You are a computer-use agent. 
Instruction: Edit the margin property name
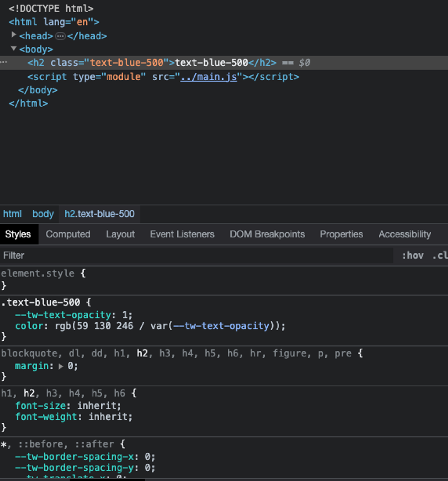pos(32,366)
